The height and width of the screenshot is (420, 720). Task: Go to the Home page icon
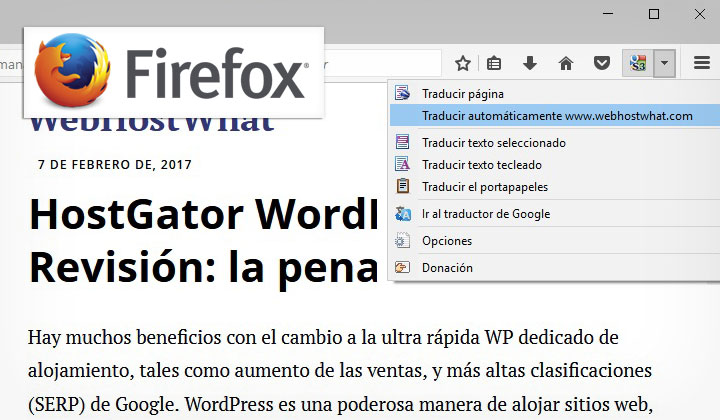point(566,63)
